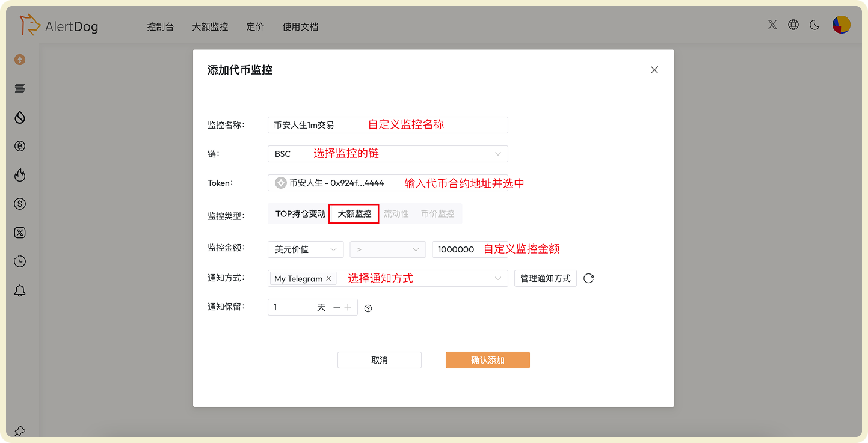Click the 管理通知方式 button
This screenshot has height=443, width=868.
click(545, 278)
